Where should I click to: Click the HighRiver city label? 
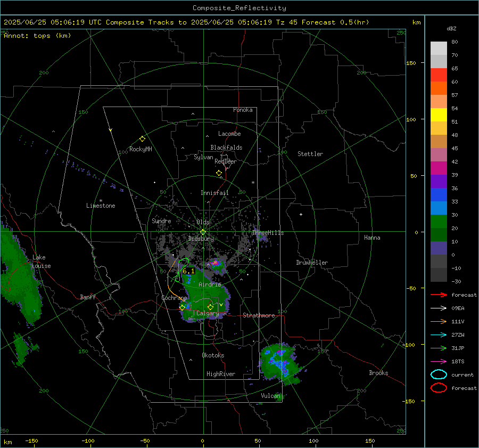[x=221, y=374]
